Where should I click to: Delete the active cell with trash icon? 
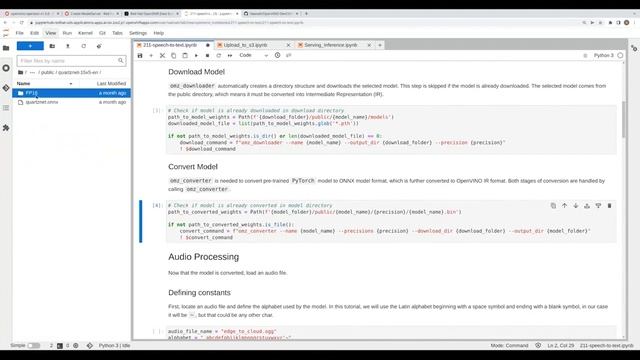pyautogui.click(x=609, y=206)
